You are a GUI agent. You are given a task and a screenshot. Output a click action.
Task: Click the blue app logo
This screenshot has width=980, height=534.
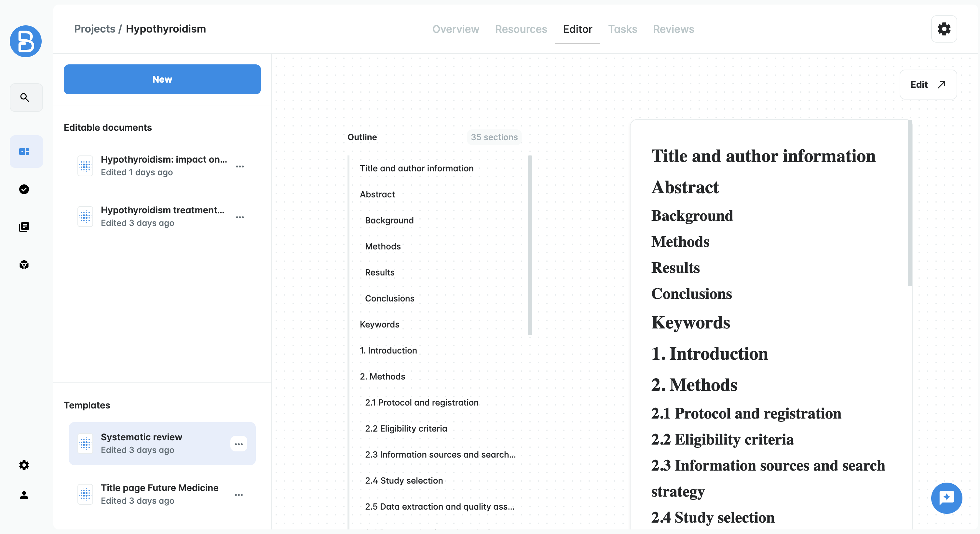[x=25, y=41]
